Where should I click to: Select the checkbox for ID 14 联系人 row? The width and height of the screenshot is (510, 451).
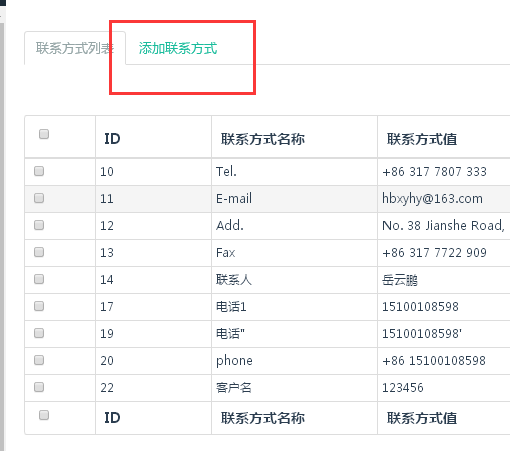pyautogui.click(x=39, y=279)
